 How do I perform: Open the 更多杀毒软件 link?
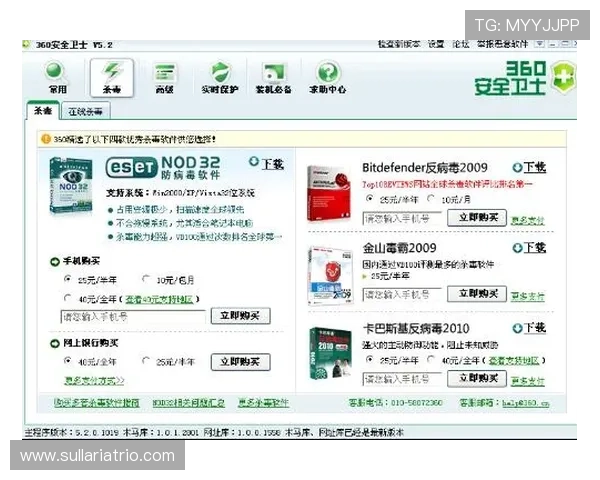pos(263,403)
